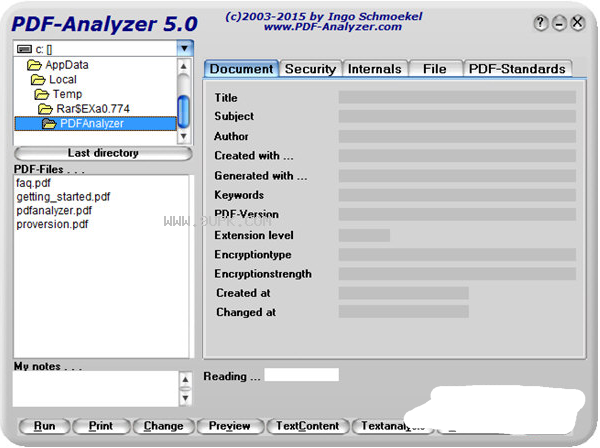Screen dimensions: 600x448
Task: Click the folder tree scroll down arrow
Action: coord(184,136)
